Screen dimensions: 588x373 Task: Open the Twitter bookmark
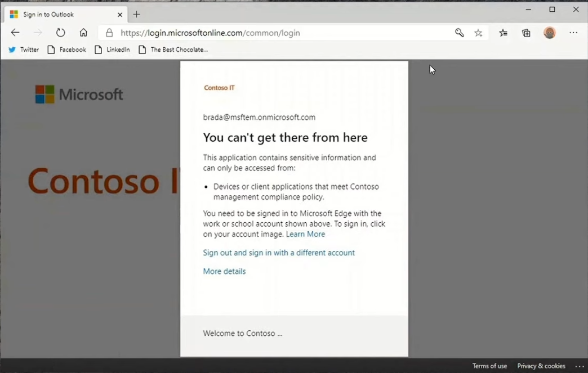click(x=24, y=50)
